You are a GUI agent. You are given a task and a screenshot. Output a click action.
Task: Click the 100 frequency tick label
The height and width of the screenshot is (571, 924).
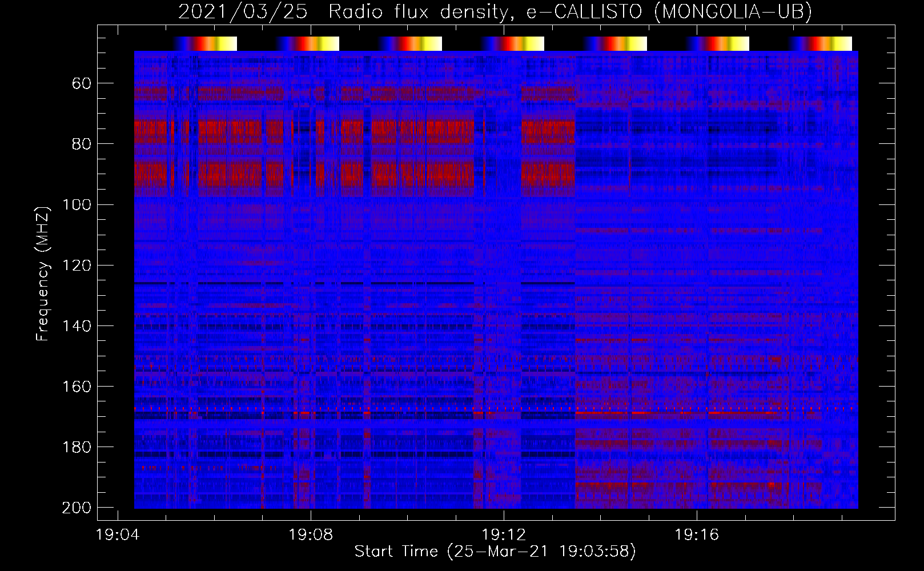77,204
